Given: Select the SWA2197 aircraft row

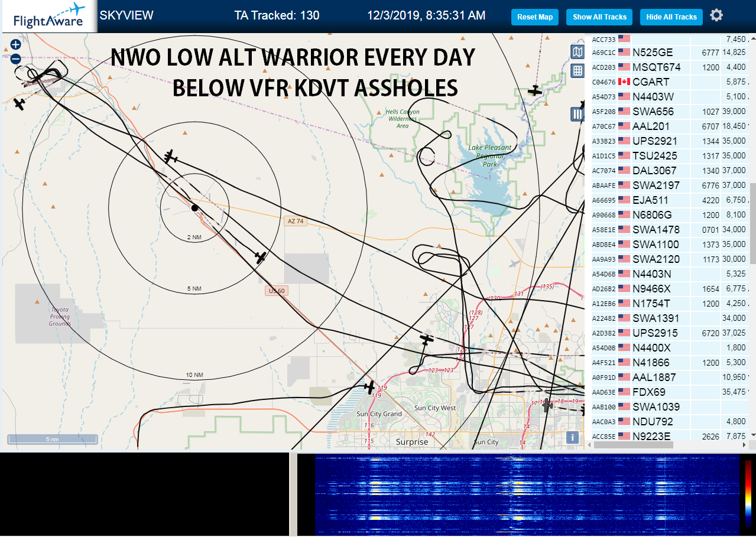Looking at the screenshot, I should click(x=670, y=185).
